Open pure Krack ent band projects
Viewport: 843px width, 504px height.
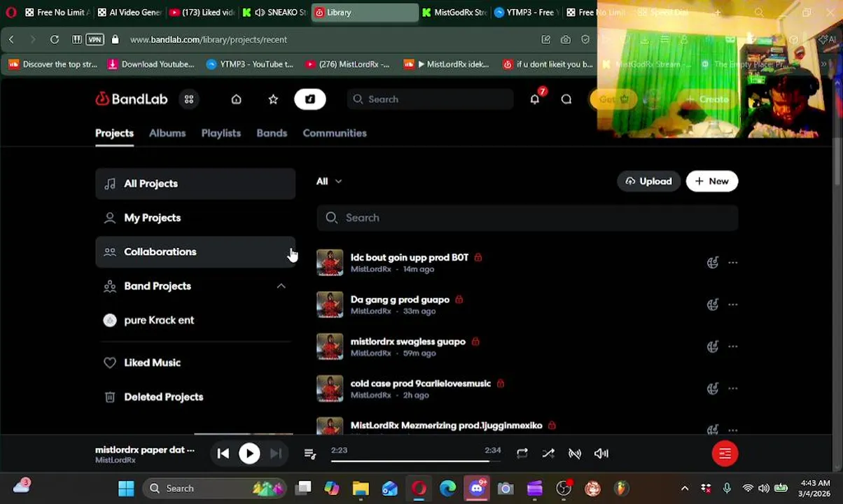(195, 321)
